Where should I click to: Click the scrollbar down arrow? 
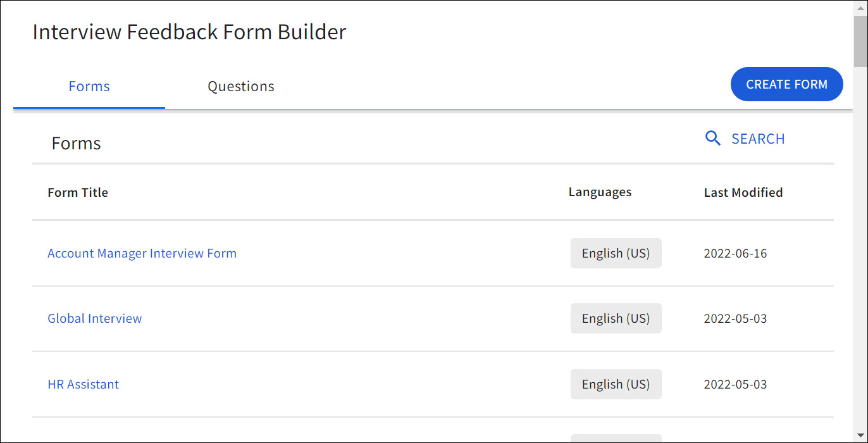[862, 436]
